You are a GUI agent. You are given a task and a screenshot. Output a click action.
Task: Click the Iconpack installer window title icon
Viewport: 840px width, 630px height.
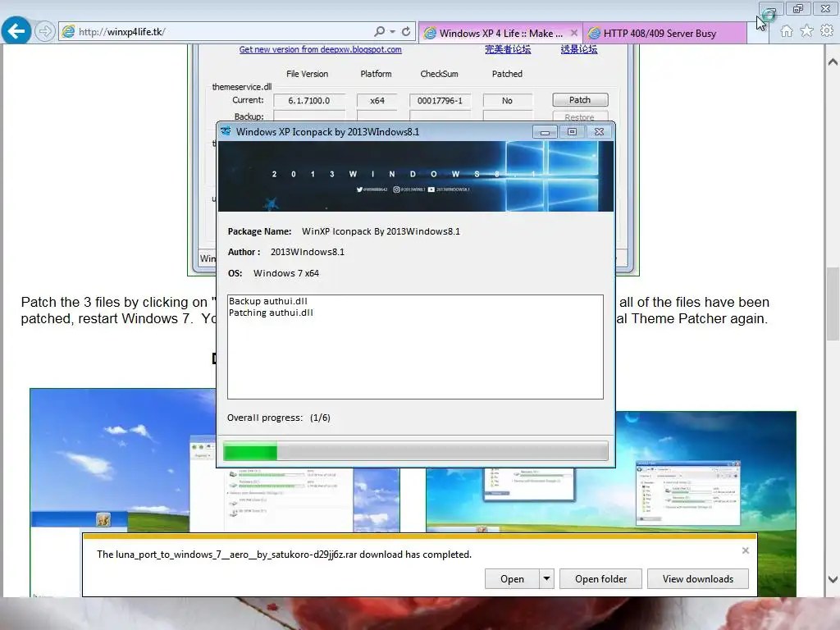pos(226,131)
